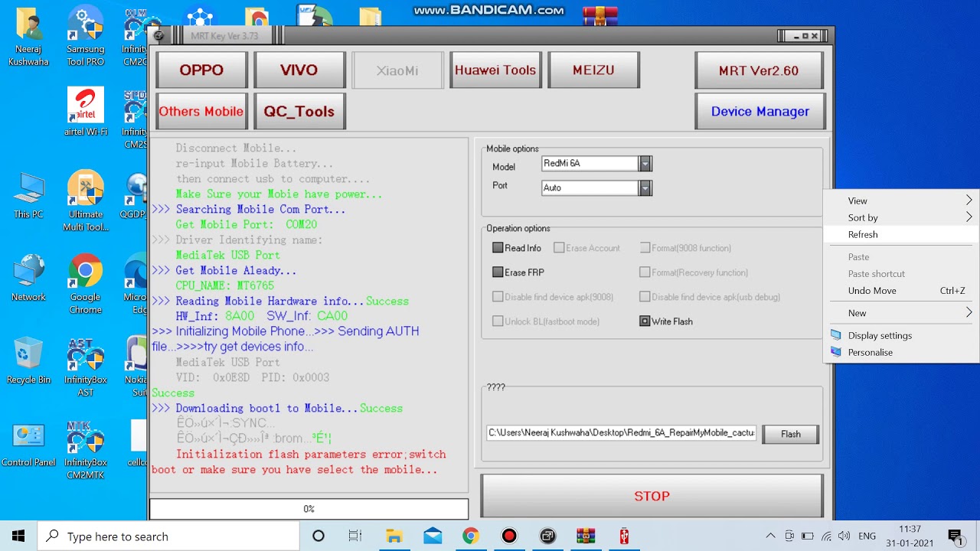The image size is (980, 551).
Task: Click the MRT Key window title icon
Action: coord(158,35)
